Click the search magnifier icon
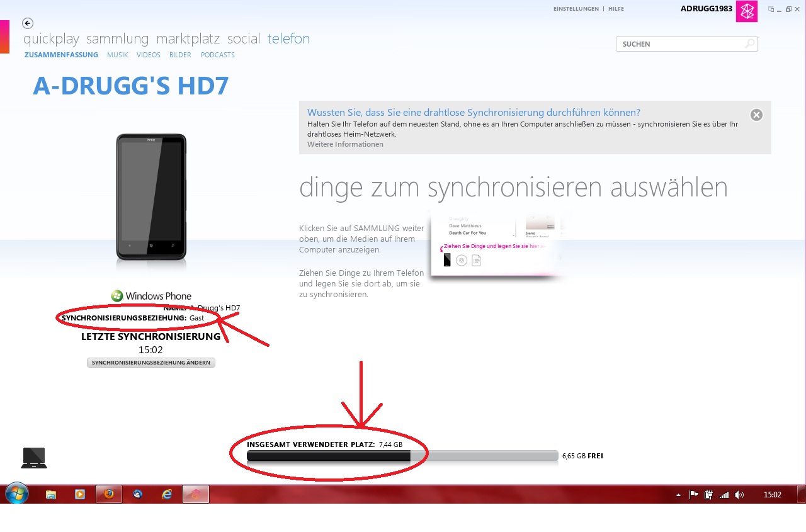This screenshot has width=806, height=532. click(749, 44)
